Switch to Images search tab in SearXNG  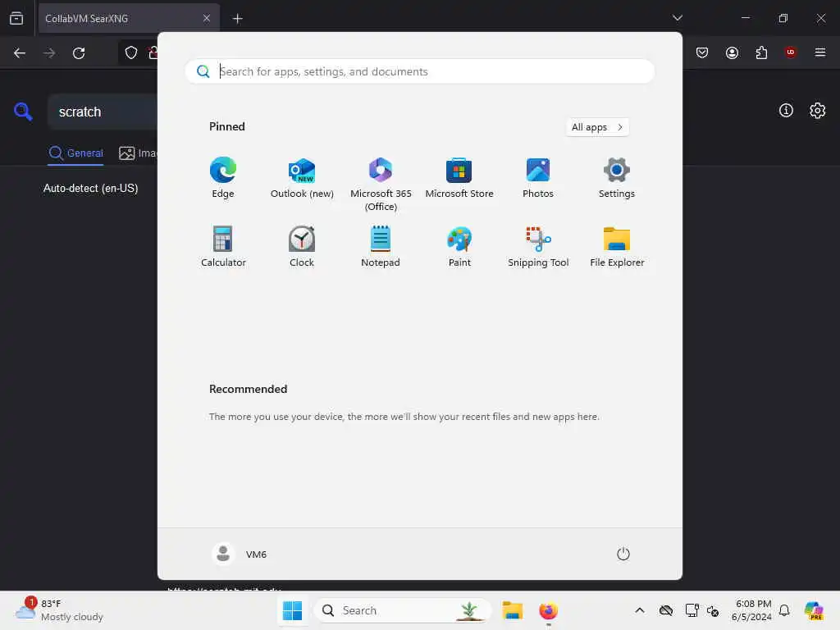click(x=138, y=153)
